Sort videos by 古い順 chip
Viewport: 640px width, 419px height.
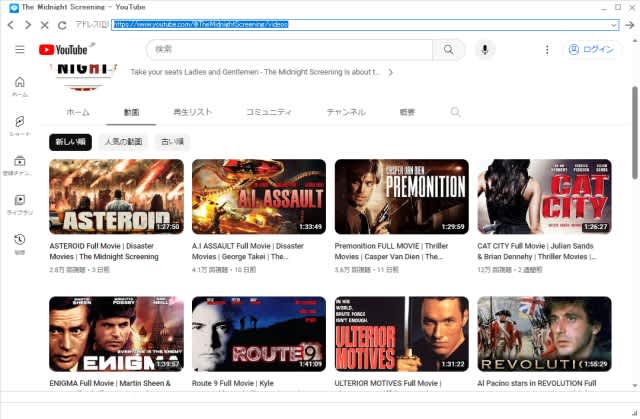pos(172,142)
